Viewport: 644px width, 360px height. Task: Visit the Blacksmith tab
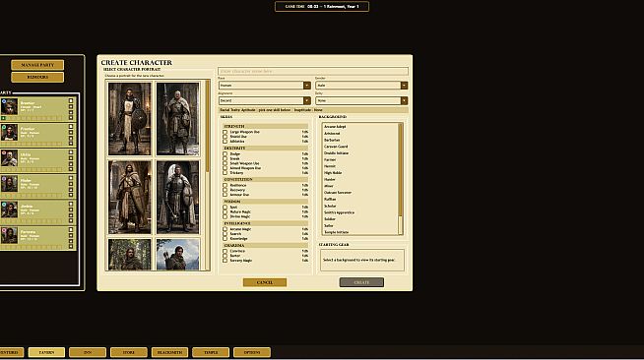pyautogui.click(x=169, y=352)
